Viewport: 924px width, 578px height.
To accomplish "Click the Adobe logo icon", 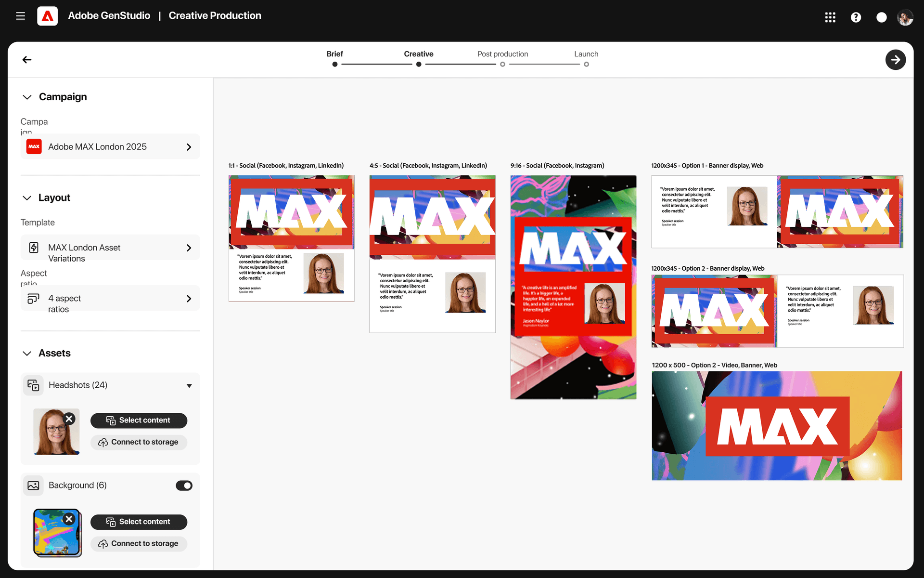I will (47, 16).
